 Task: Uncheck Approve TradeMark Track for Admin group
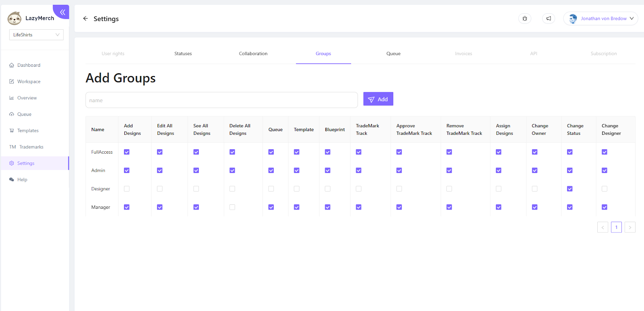(x=399, y=171)
